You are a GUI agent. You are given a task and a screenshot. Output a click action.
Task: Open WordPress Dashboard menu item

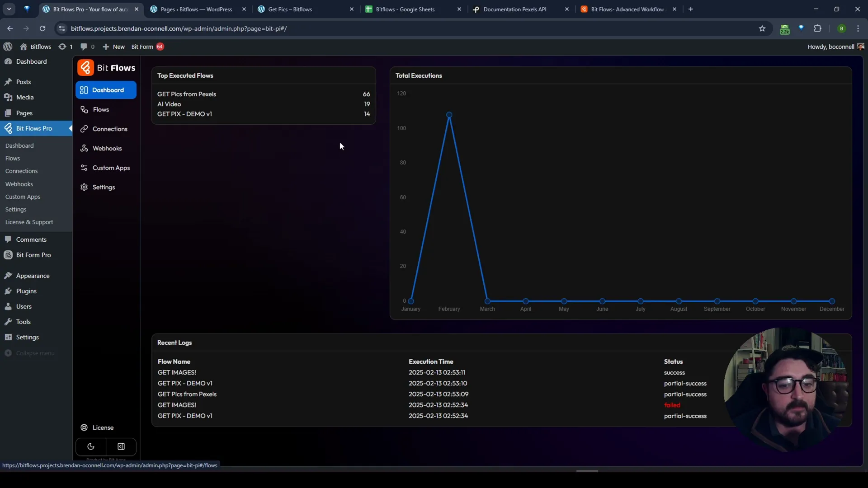[x=36, y=61]
